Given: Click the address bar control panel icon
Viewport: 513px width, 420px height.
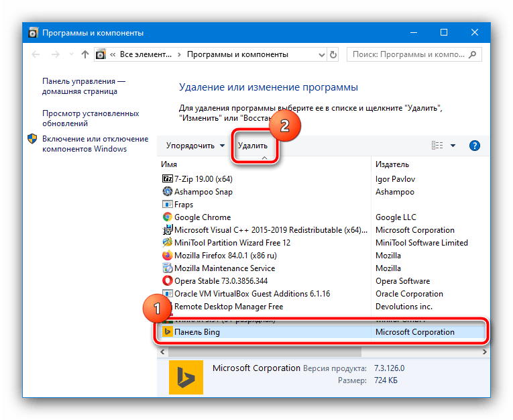Looking at the screenshot, I should coord(101,54).
